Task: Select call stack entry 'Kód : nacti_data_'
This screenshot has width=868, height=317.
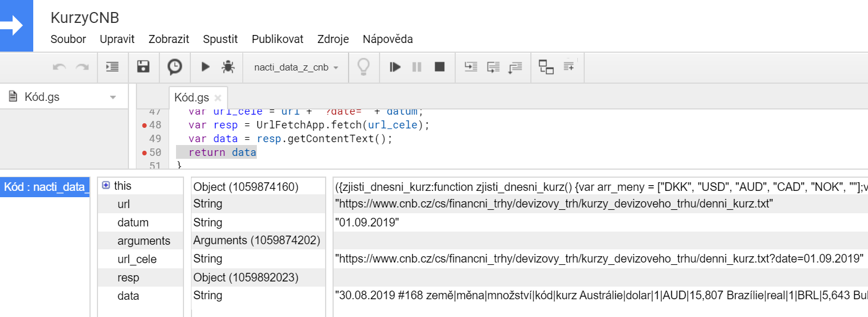Action: coord(45,186)
